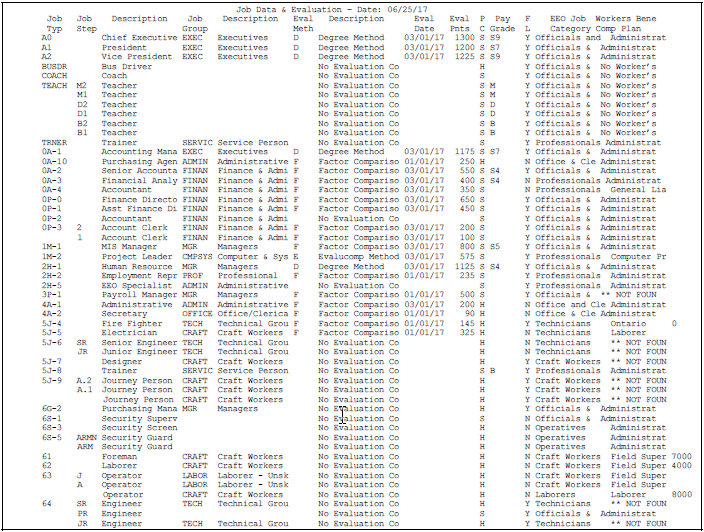Screen dimensions: 704x532
Task: Select the 'Chief Executive' description text
Action: (140, 38)
